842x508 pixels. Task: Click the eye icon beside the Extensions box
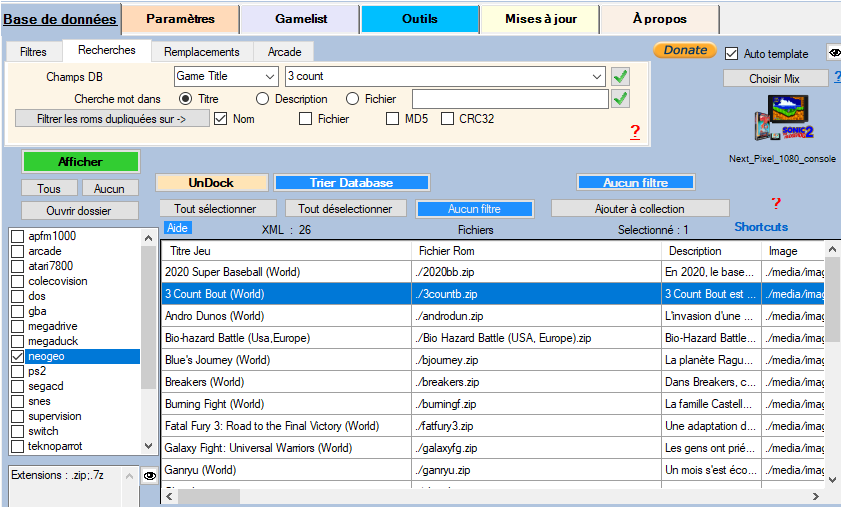[150, 476]
